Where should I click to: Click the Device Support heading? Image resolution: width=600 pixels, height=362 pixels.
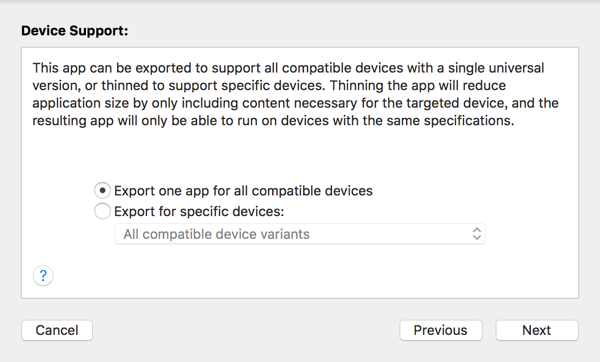point(75,31)
